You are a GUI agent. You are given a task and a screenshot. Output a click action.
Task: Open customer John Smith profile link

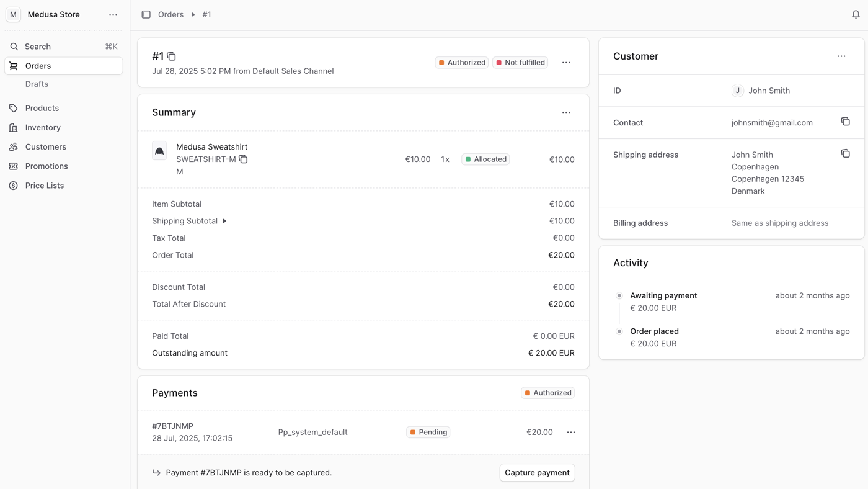[x=761, y=91]
